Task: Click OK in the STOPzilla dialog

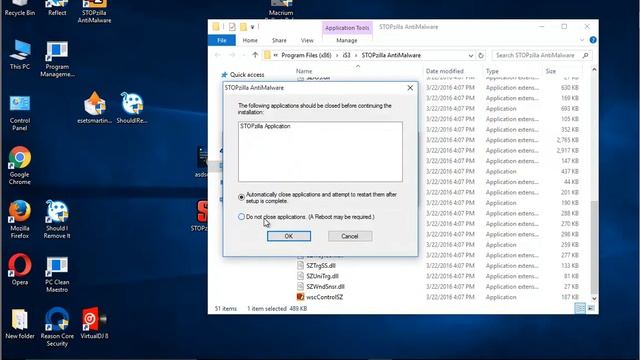Action: (x=289, y=236)
